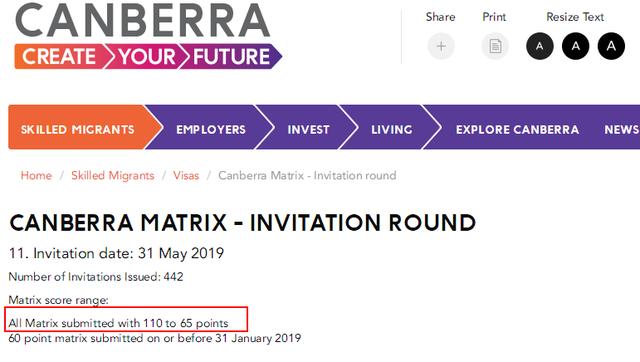Click the Canberra Matrix breadcrumb text

(x=307, y=175)
